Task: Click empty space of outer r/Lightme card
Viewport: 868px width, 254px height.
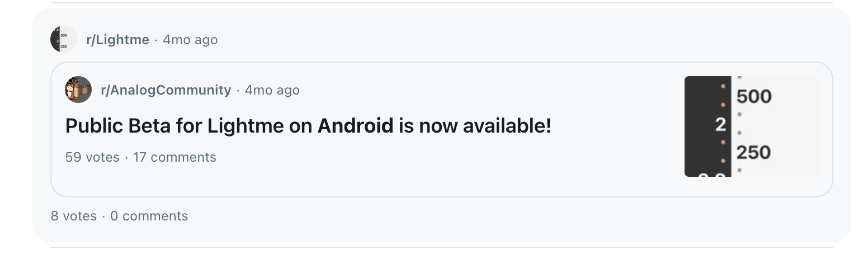Action: (503, 219)
